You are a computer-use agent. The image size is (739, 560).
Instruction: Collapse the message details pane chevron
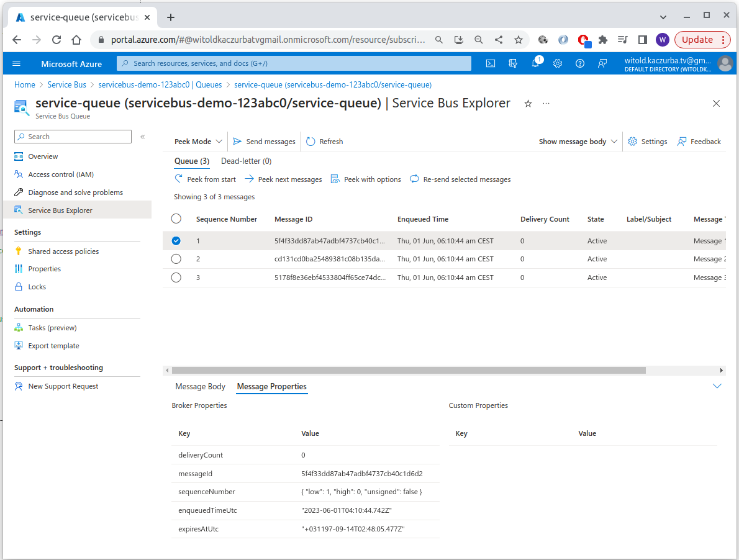pyautogui.click(x=717, y=386)
